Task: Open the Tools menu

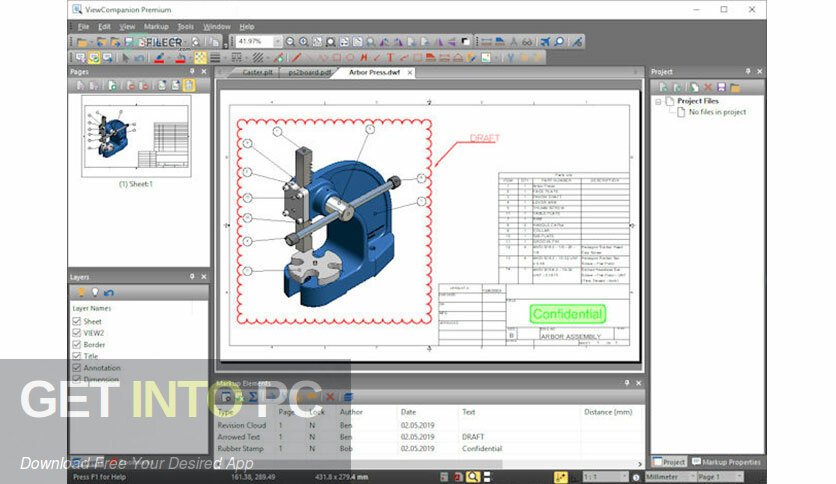Action: (x=186, y=27)
